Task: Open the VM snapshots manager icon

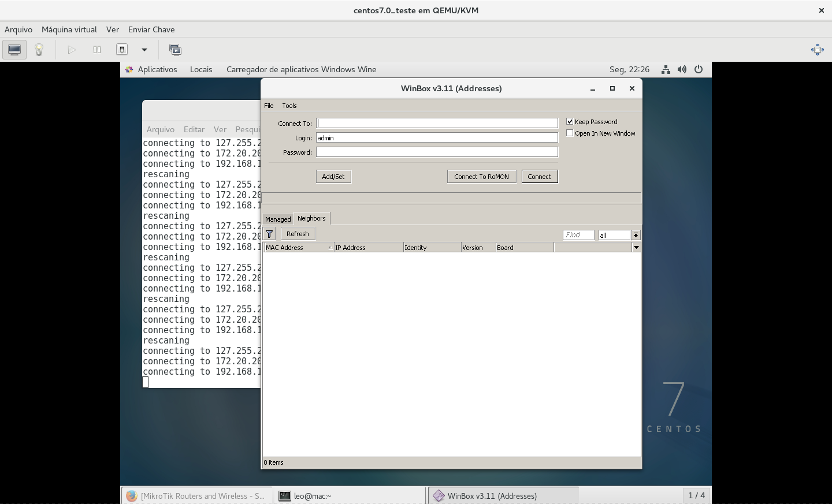Action: click(175, 50)
